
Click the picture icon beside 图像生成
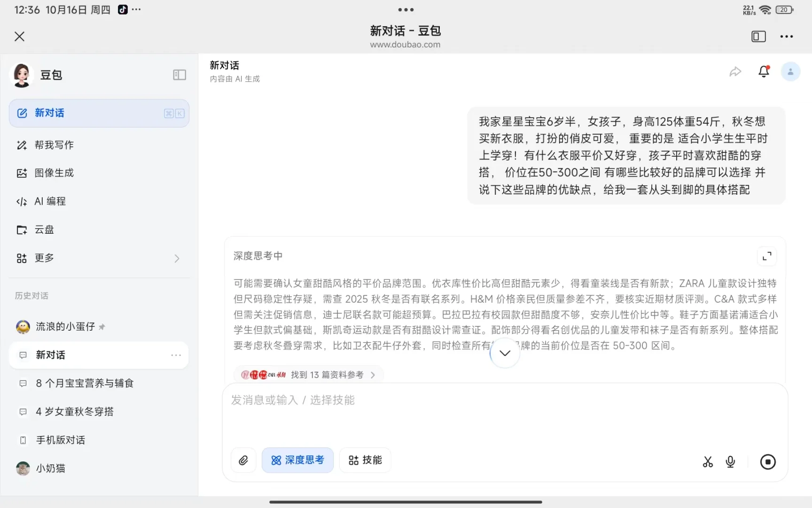click(x=22, y=173)
